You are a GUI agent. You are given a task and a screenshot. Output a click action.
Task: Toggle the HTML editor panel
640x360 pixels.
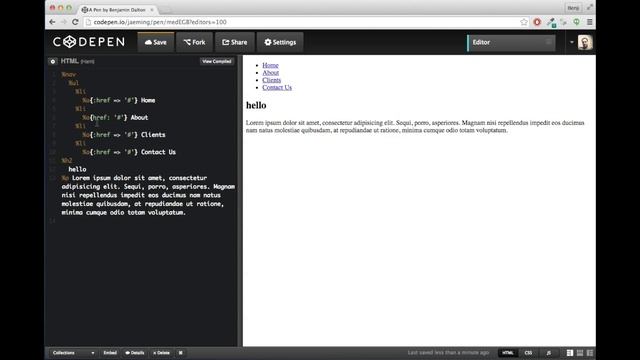pyautogui.click(x=508, y=353)
